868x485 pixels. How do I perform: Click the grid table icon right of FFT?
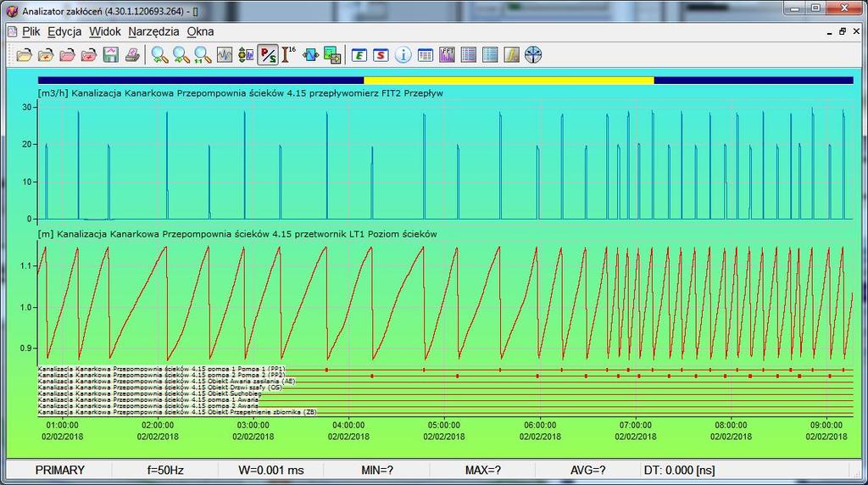click(x=468, y=55)
